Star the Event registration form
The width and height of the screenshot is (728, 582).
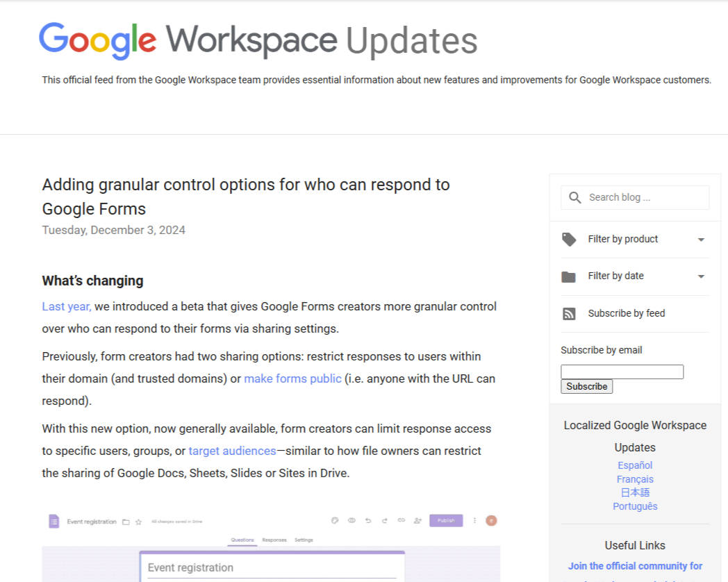click(138, 521)
